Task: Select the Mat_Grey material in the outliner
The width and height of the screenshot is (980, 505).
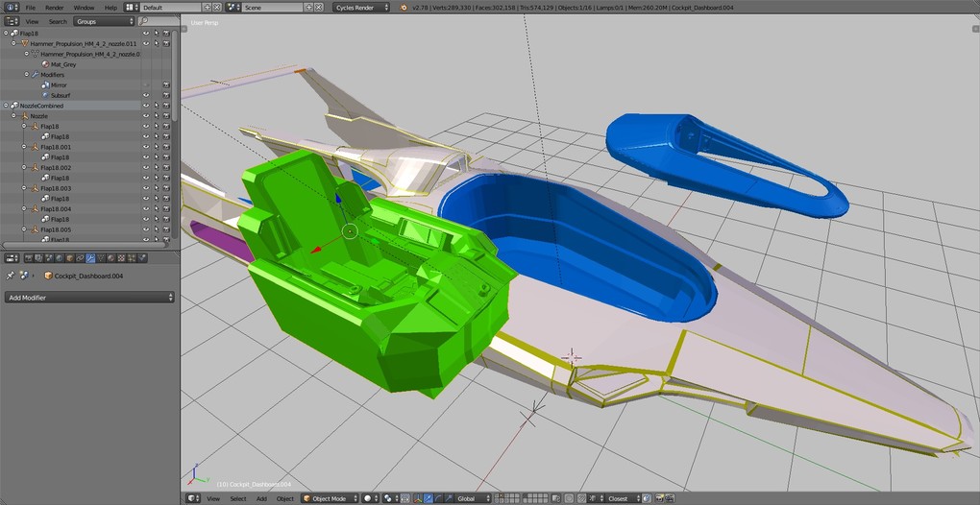Action: pyautogui.click(x=62, y=64)
